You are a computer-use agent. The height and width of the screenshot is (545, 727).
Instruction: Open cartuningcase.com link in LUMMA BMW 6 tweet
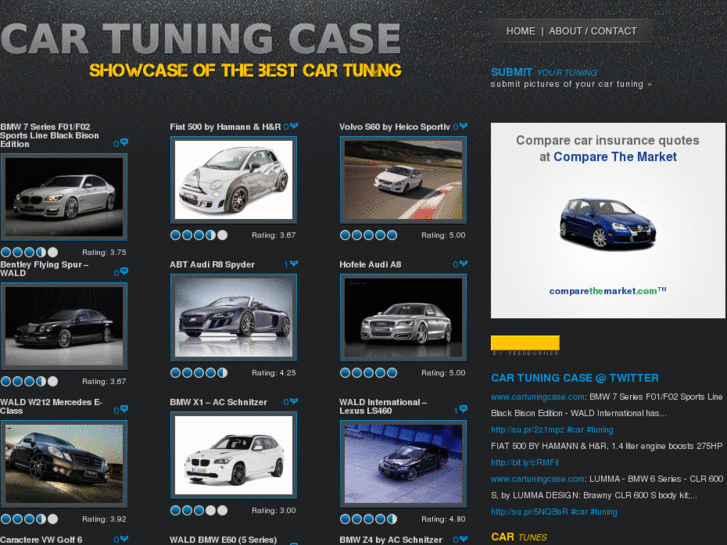click(x=538, y=479)
